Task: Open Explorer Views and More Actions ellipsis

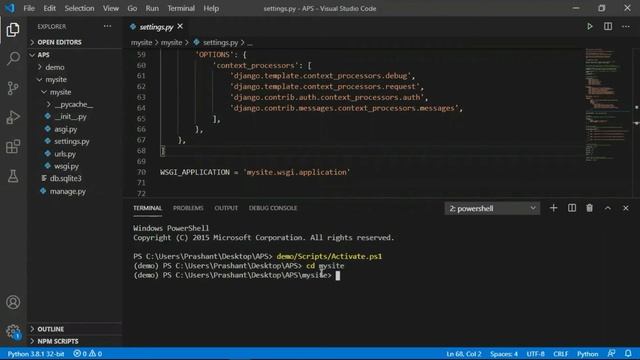Action: click(x=107, y=26)
